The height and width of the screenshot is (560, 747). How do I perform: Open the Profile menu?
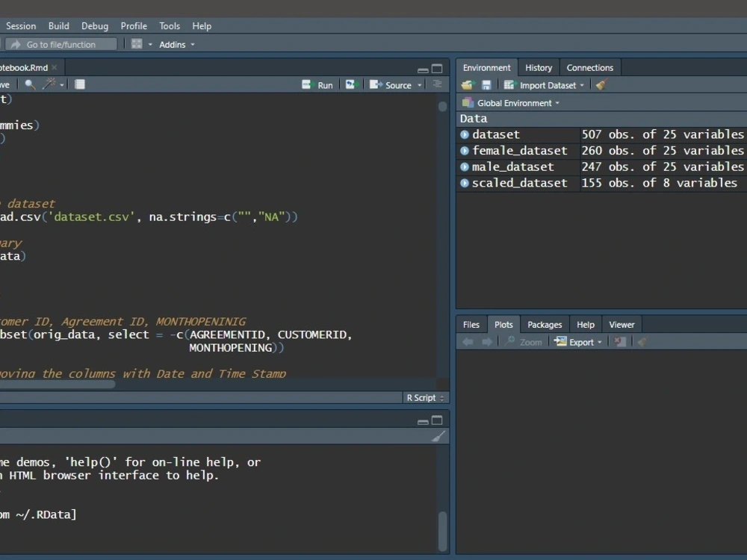pyautogui.click(x=134, y=26)
